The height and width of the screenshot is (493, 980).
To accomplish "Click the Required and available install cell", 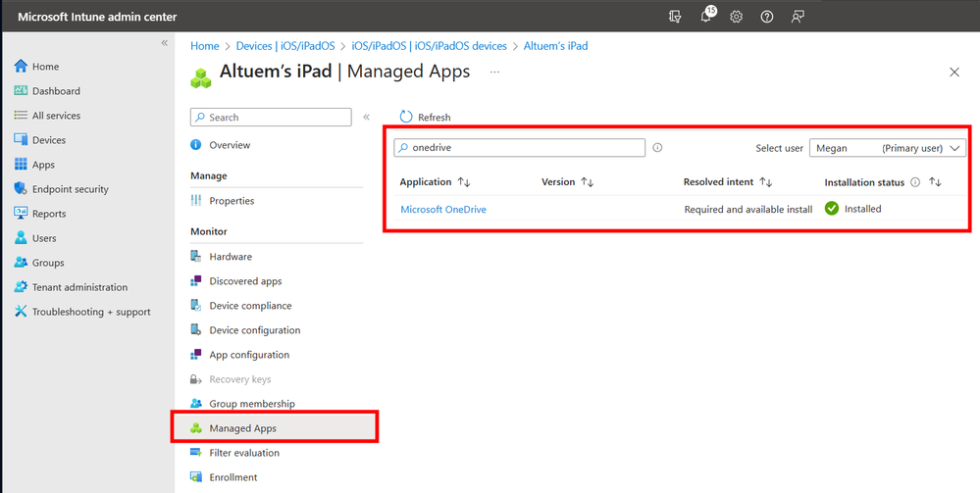I will pos(748,210).
